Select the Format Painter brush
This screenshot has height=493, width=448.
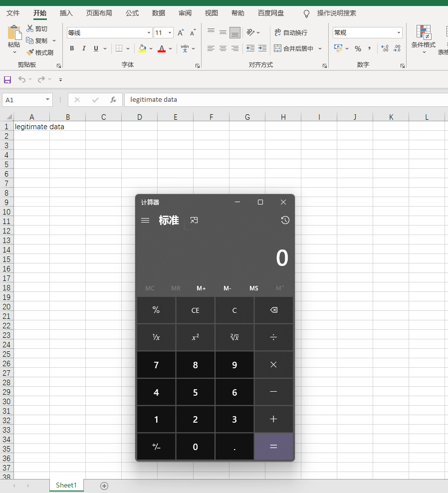[x=30, y=52]
